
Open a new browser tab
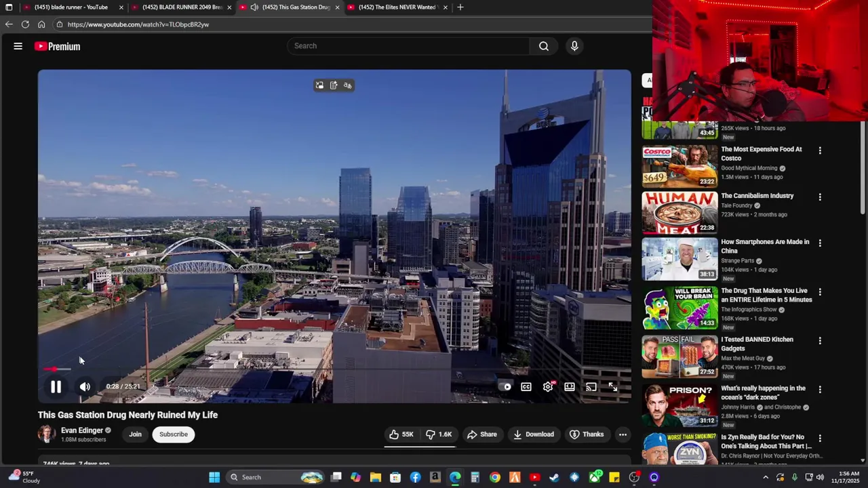(x=460, y=7)
